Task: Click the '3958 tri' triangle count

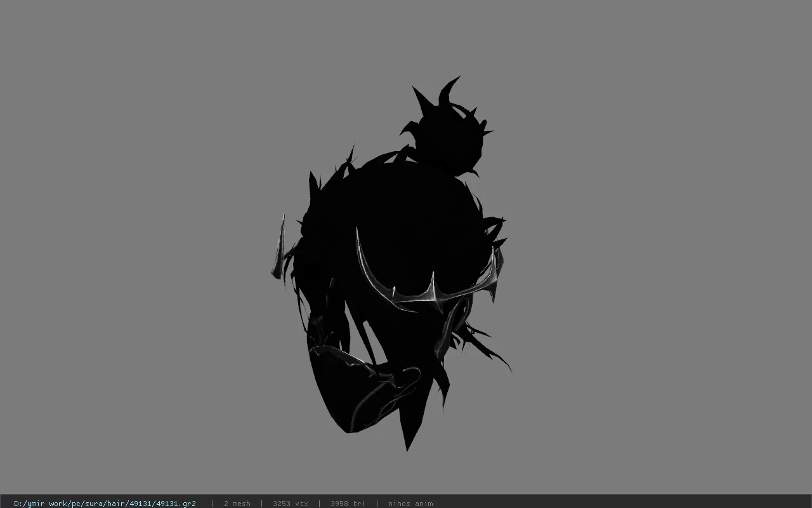Action: pyautogui.click(x=348, y=504)
